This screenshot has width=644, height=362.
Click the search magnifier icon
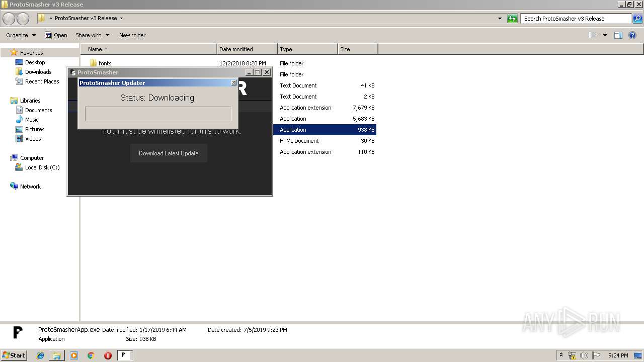click(x=637, y=19)
